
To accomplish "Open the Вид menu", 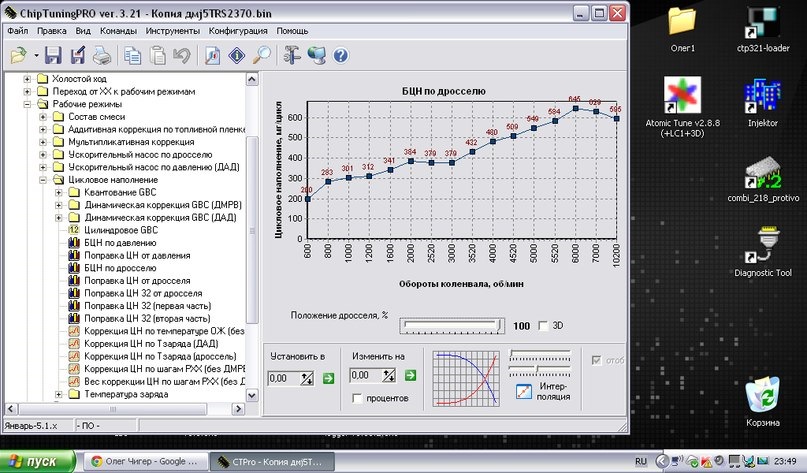I will 83,31.
